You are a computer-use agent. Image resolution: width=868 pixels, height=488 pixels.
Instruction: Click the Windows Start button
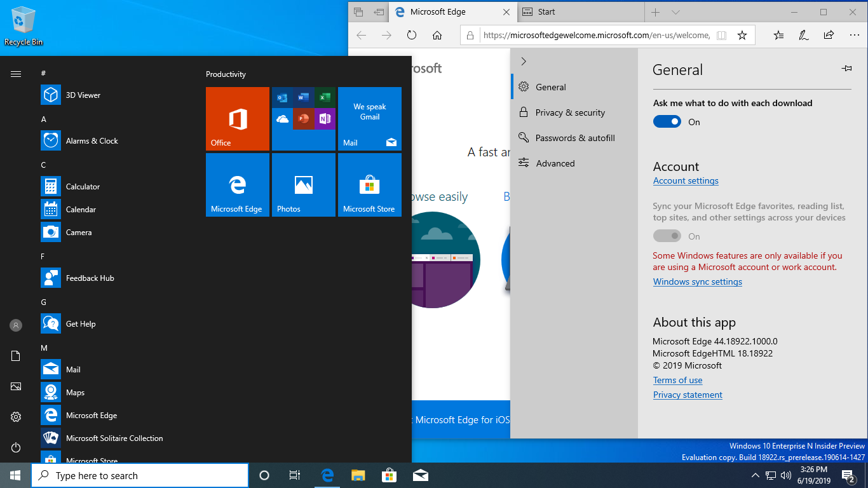(x=15, y=475)
